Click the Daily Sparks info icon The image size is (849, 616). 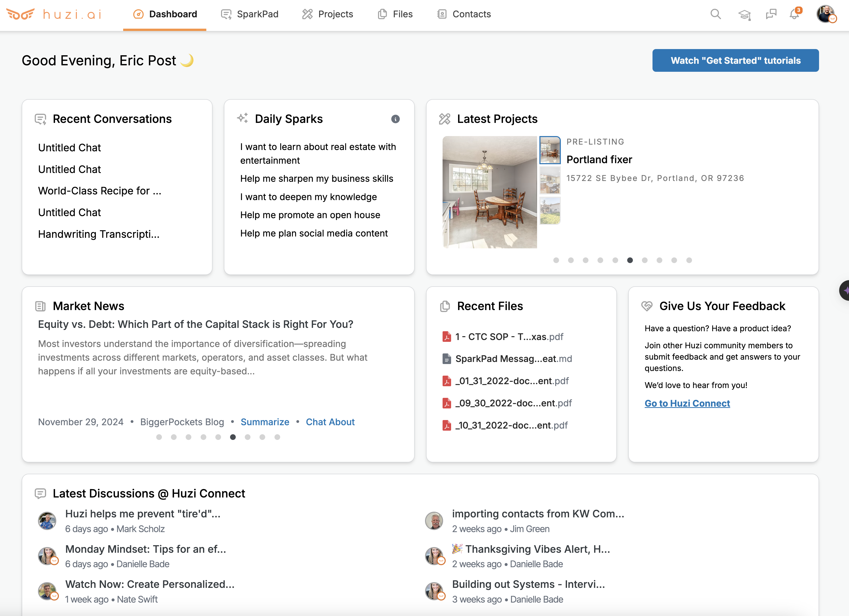tap(395, 119)
